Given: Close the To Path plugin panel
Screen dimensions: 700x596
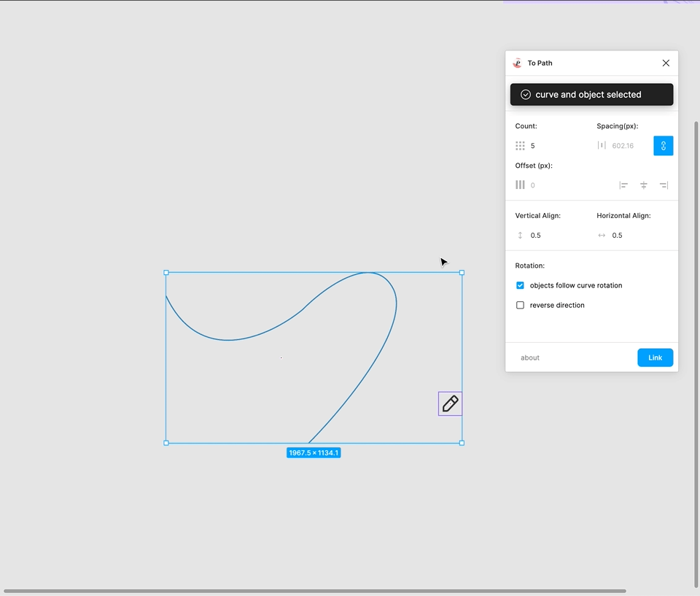Looking at the screenshot, I should coord(666,63).
